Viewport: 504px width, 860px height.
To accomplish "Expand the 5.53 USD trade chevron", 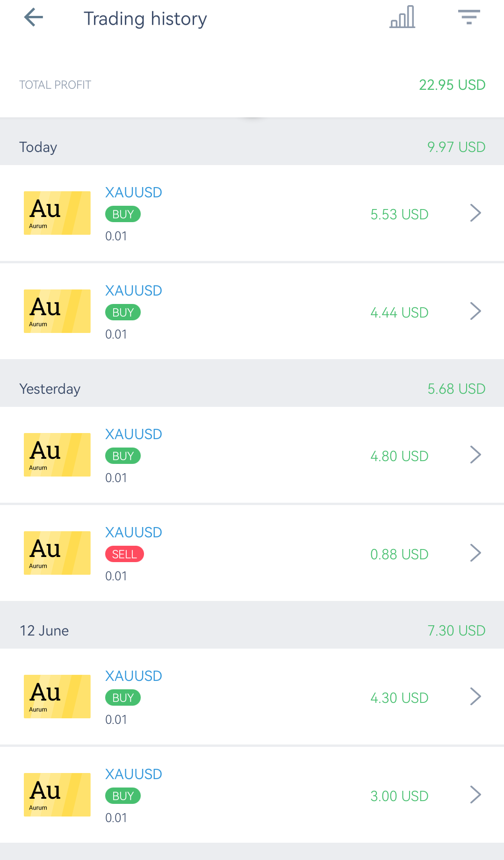I will (475, 213).
